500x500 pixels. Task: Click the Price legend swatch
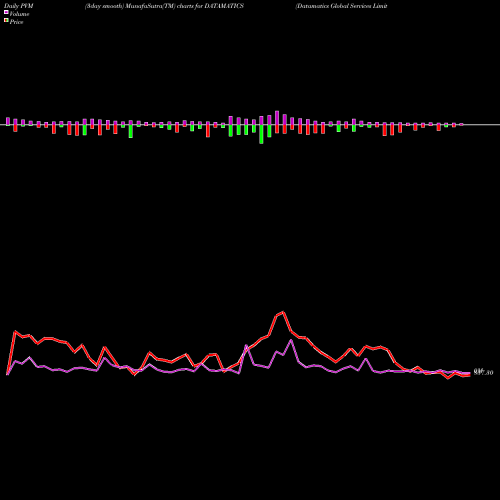click(6, 20)
